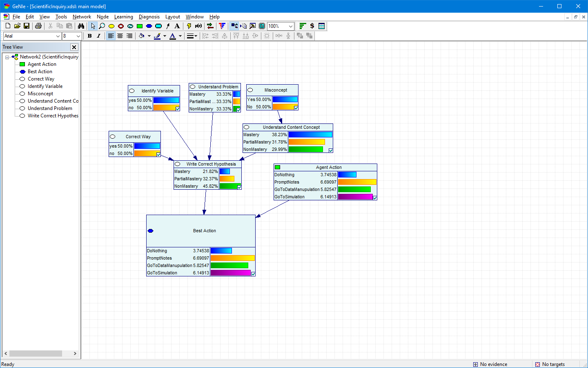Pick the yellow chance node tool

pyautogui.click(x=111, y=26)
